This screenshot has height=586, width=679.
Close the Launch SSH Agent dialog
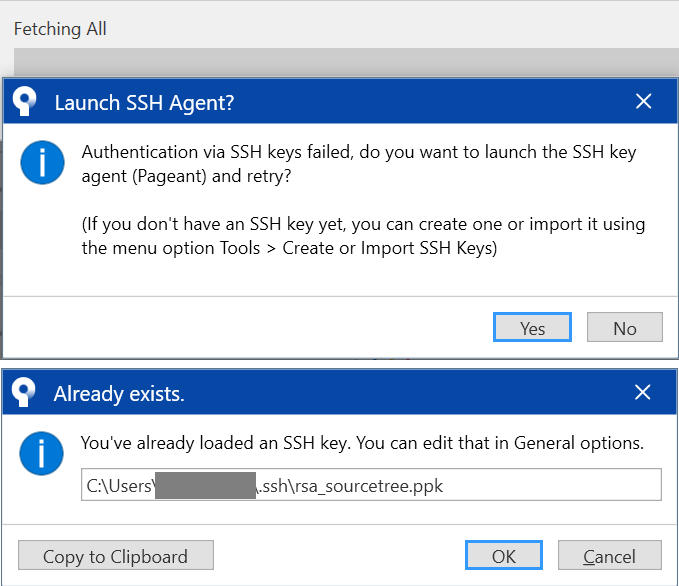(643, 101)
